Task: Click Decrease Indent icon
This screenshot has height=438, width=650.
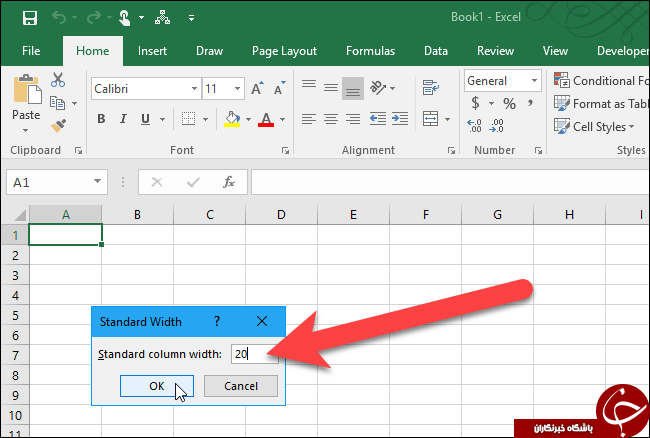Action: (378, 119)
